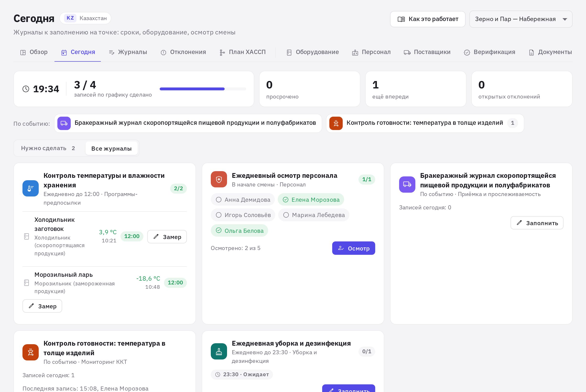The width and height of the screenshot is (586, 392).
Task: Open the Оборудование tab
Action: point(313,52)
